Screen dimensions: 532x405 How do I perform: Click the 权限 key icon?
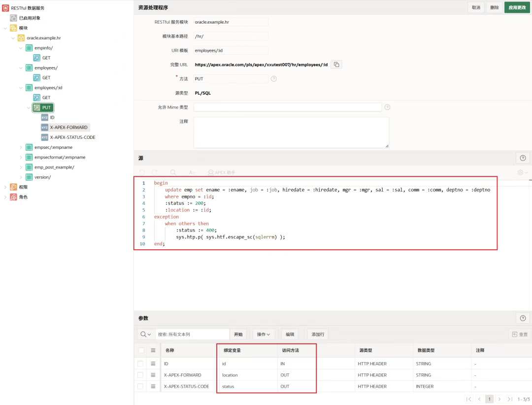pyautogui.click(x=13, y=187)
